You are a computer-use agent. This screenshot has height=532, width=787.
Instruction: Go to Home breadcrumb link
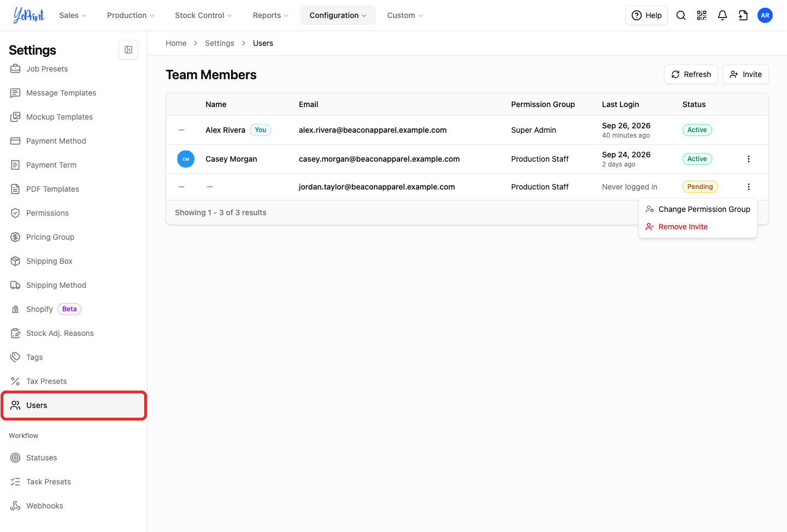tap(176, 43)
